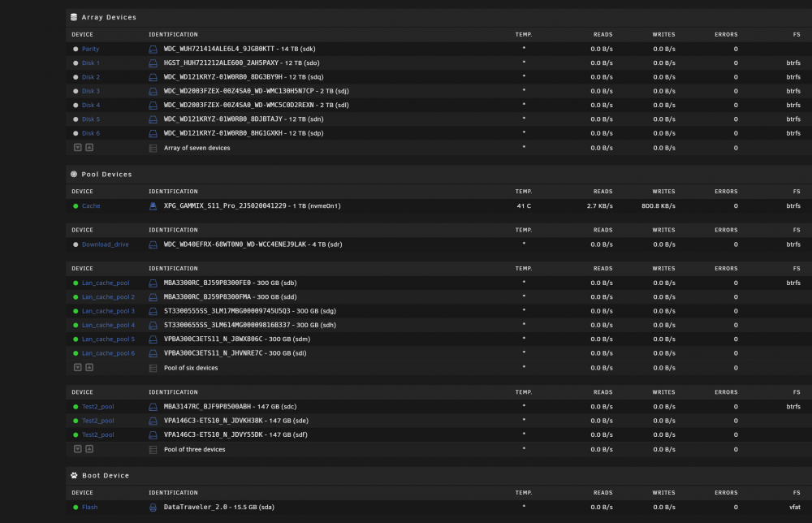Open the Disk 2 device settings link

[x=91, y=77]
